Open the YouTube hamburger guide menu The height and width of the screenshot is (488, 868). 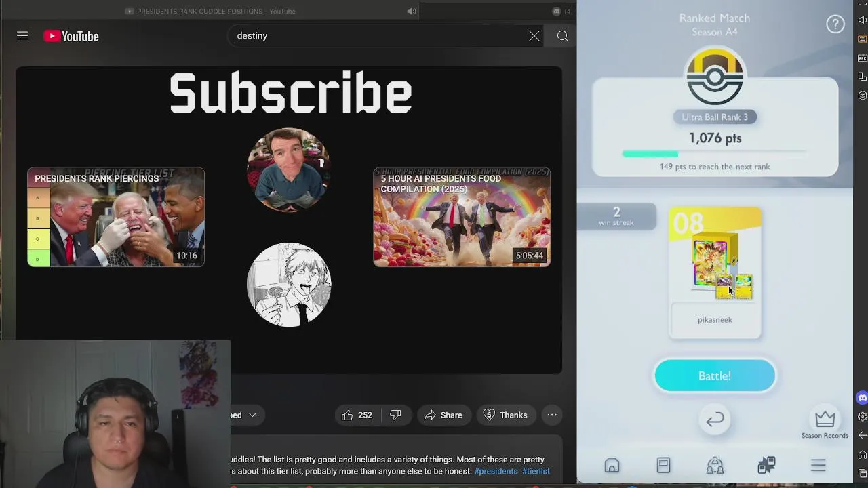[x=22, y=36]
